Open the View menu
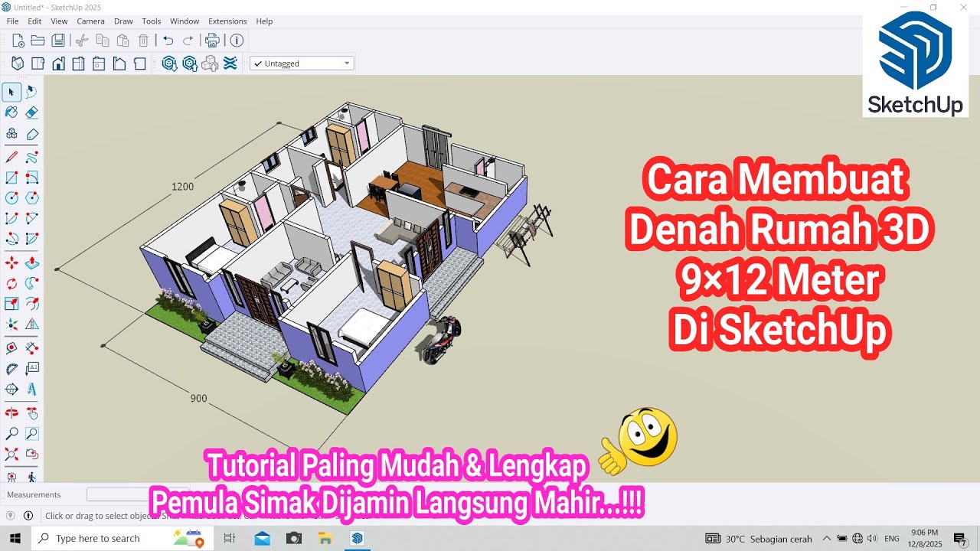The height and width of the screenshot is (551, 980). point(59,21)
